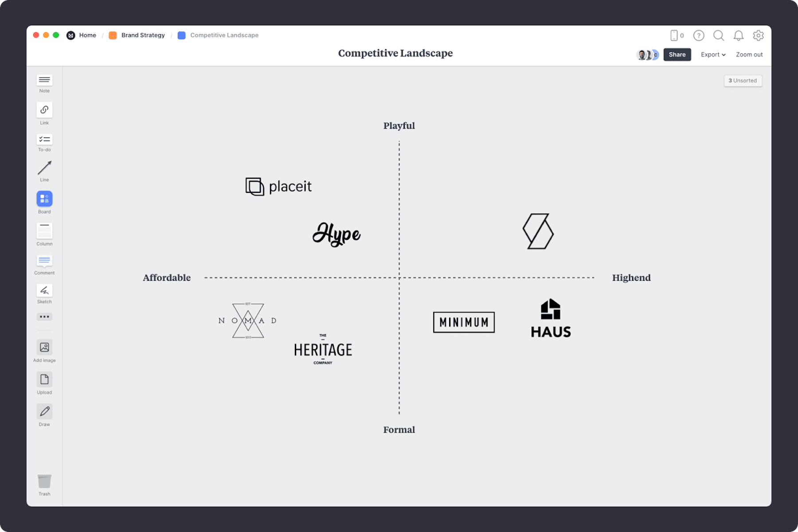Click the Share button
Viewport: 798px width, 532px height.
coord(677,54)
